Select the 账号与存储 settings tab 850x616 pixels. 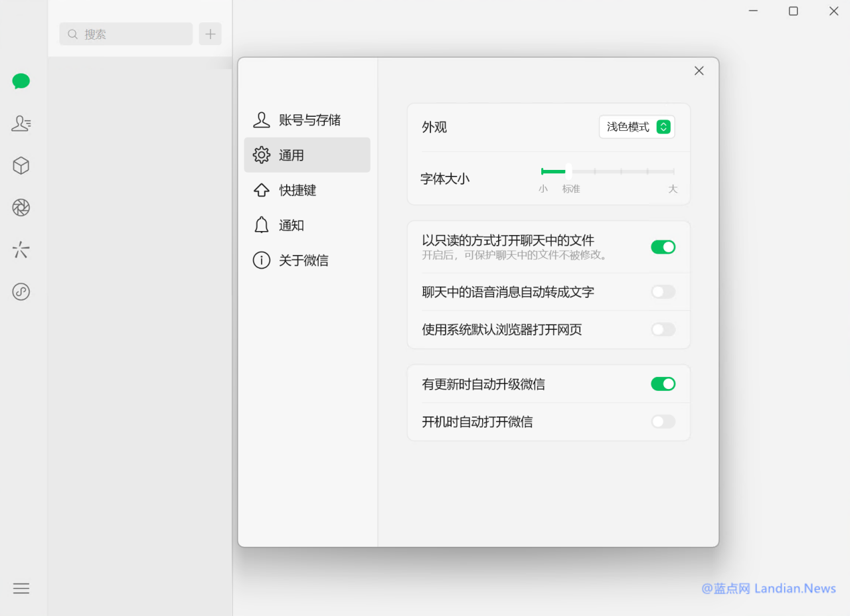[x=307, y=120]
